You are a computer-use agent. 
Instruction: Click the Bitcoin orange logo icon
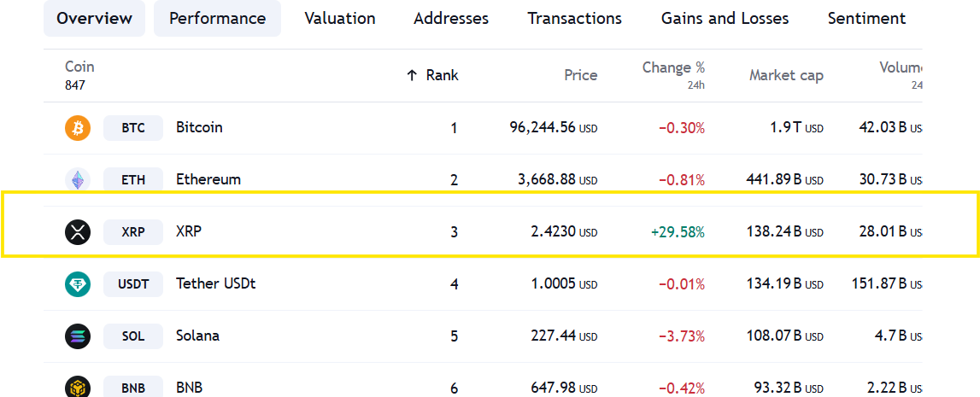[78, 128]
